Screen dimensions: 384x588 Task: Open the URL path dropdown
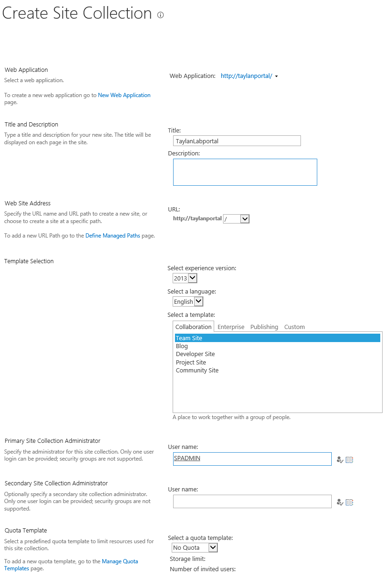(236, 218)
